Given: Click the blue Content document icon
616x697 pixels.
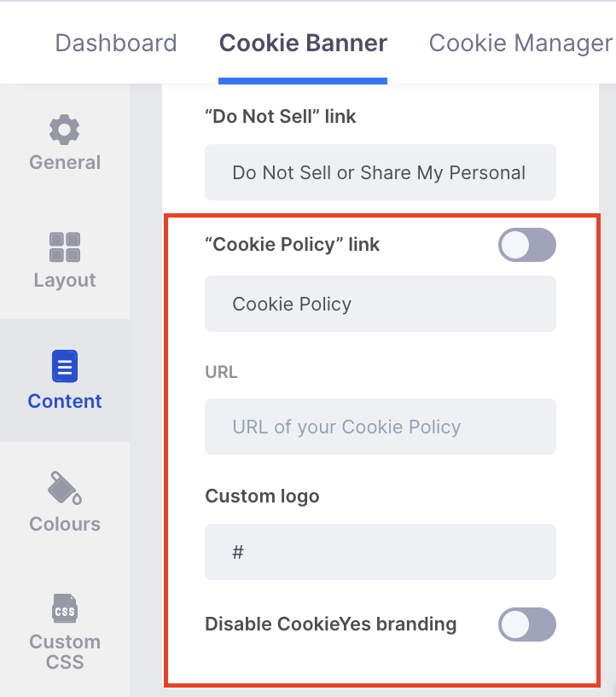Looking at the screenshot, I should point(65,366).
